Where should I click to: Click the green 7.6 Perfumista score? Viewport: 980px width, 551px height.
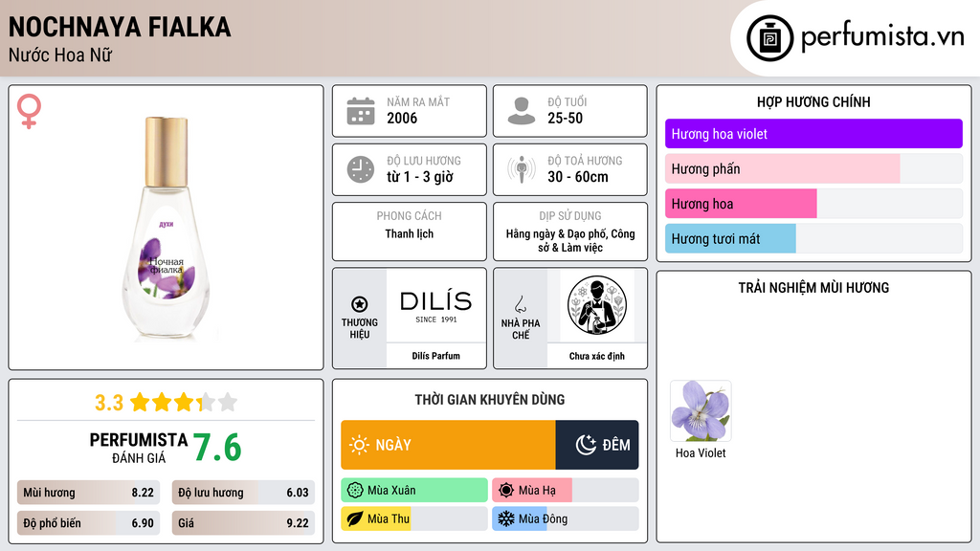click(217, 448)
